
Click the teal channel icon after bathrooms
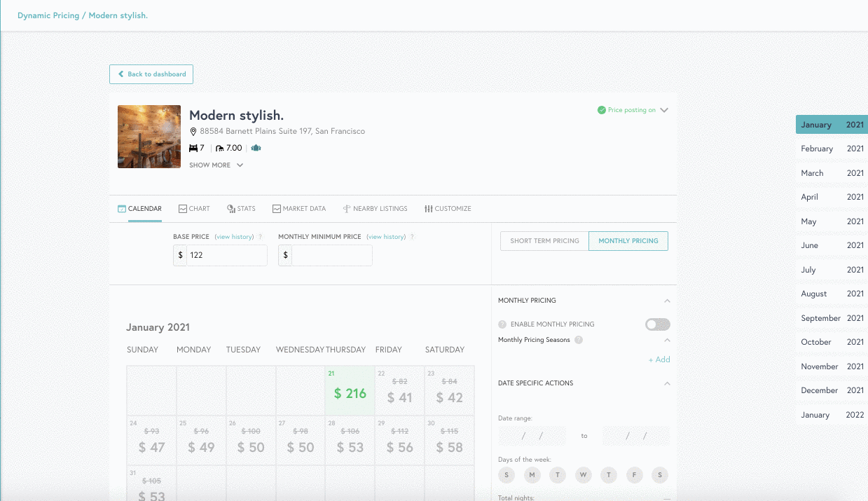tap(256, 148)
